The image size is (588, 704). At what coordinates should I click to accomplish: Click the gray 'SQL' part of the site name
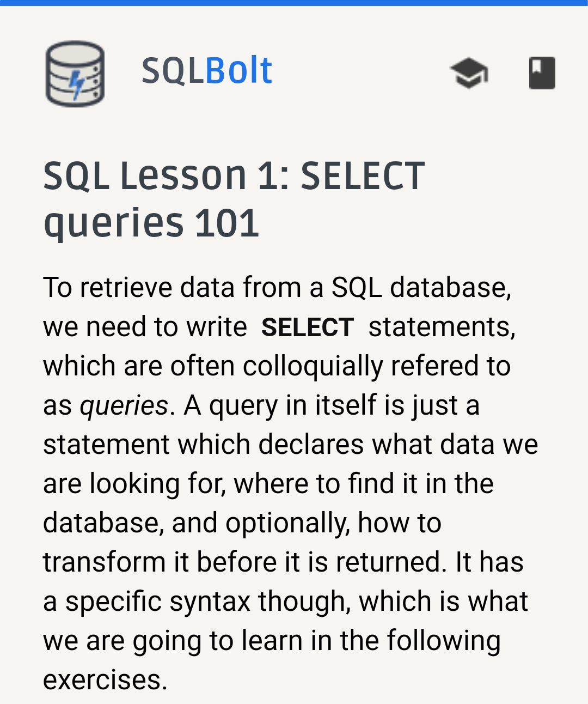coord(173,72)
